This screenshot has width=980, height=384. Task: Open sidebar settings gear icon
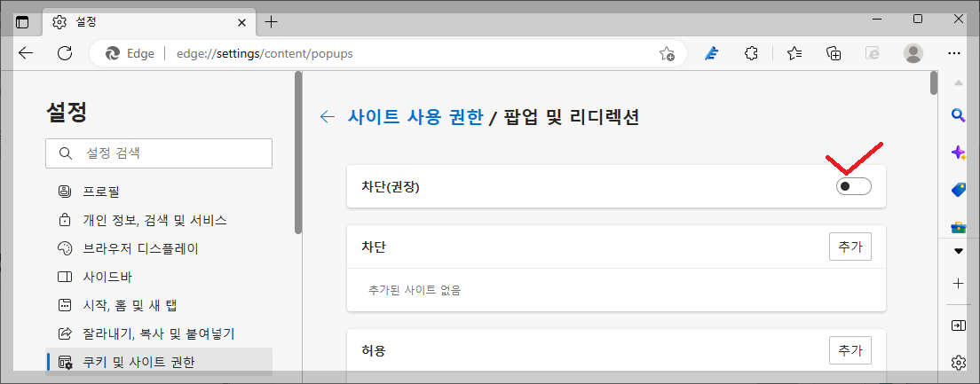pos(958,362)
